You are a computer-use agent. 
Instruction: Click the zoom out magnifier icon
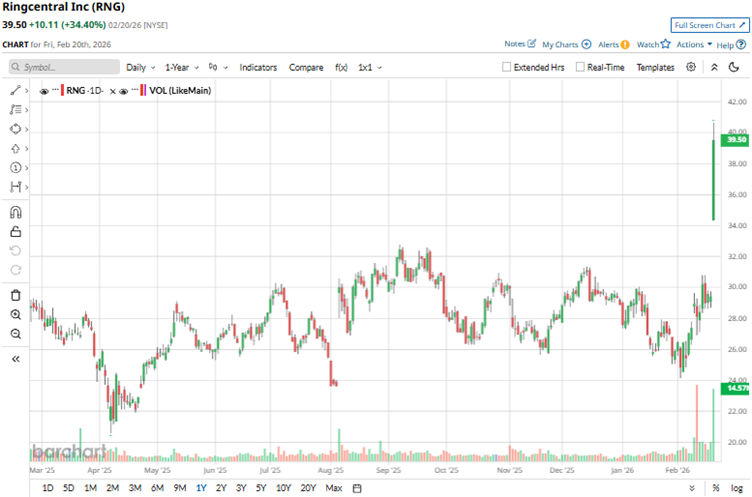click(16, 334)
